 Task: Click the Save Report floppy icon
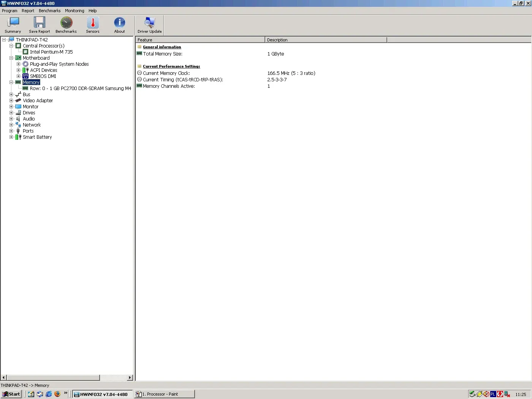(x=39, y=22)
